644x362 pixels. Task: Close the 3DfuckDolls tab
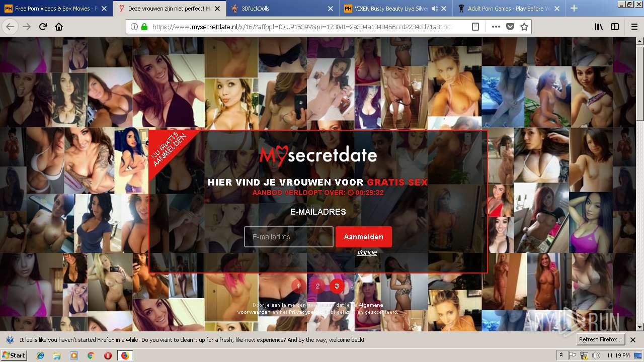click(x=330, y=9)
